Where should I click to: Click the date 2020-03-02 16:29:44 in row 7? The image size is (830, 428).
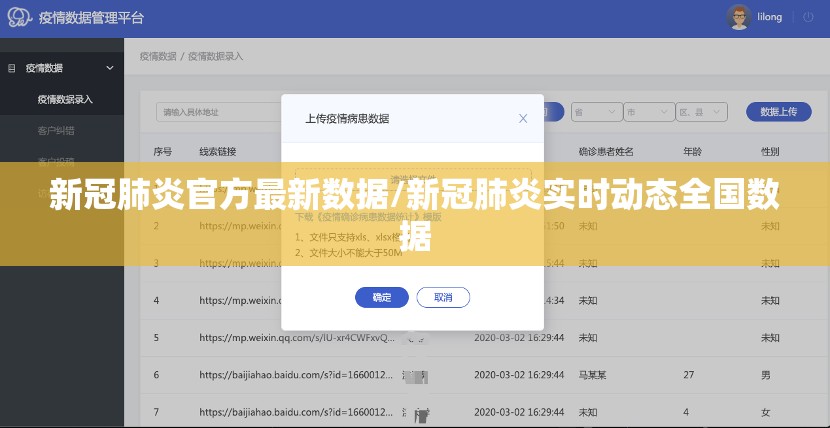519,412
